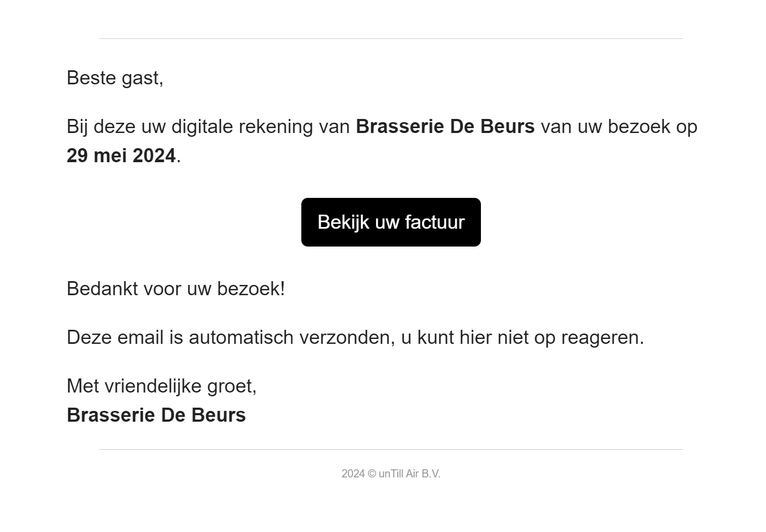The width and height of the screenshot is (766, 532).
Task: Click the word "Bedankt" in the thank-you line
Action: click(102, 289)
